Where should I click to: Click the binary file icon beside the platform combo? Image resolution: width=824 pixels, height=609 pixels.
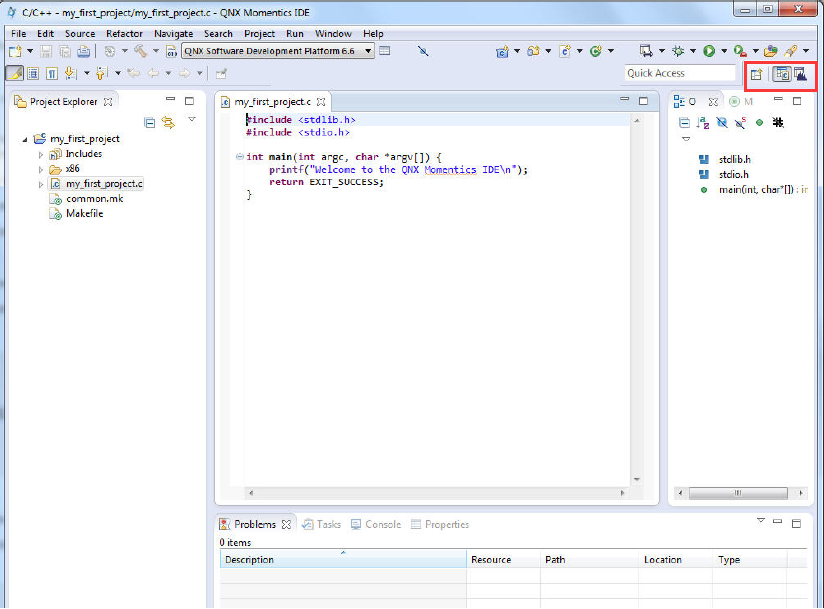171,51
